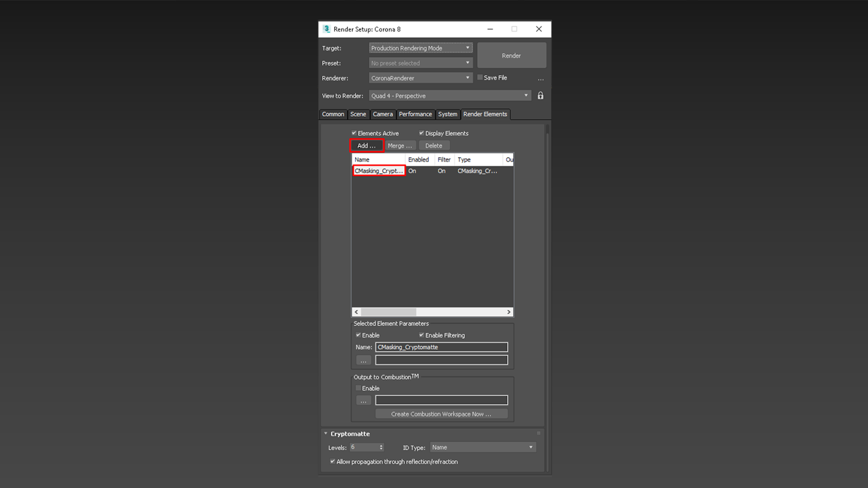Click the browse ... icon next to Save File
The width and height of the screenshot is (868, 488).
[541, 78]
